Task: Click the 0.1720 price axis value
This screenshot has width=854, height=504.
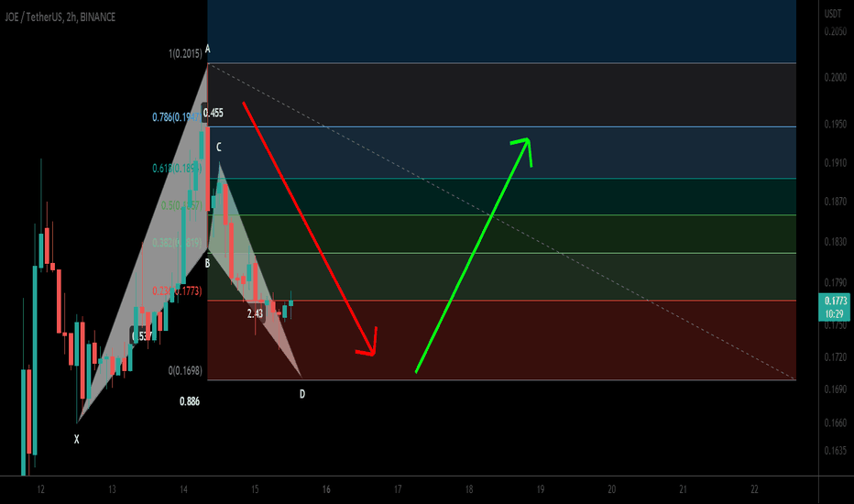Action: click(x=836, y=357)
